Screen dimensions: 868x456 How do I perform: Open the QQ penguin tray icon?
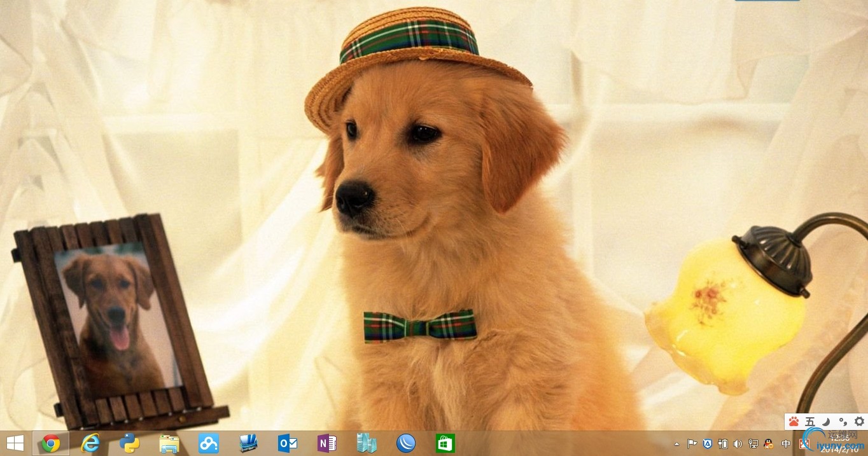(768, 444)
